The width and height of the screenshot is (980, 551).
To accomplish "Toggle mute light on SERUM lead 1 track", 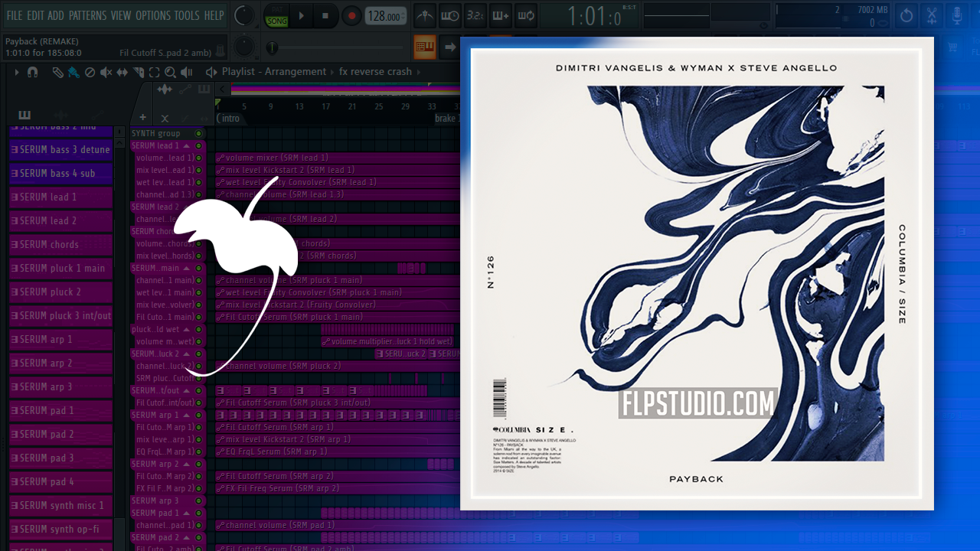I will click(x=198, y=145).
